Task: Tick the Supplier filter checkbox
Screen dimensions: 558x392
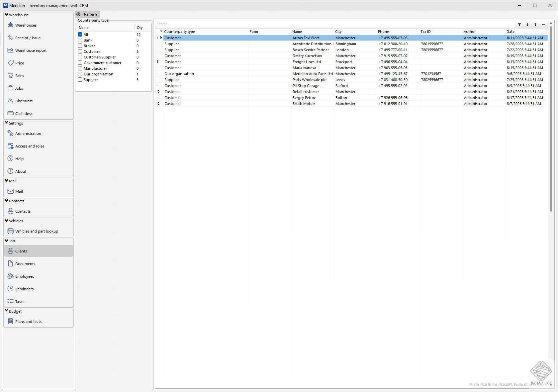Action: (x=80, y=80)
